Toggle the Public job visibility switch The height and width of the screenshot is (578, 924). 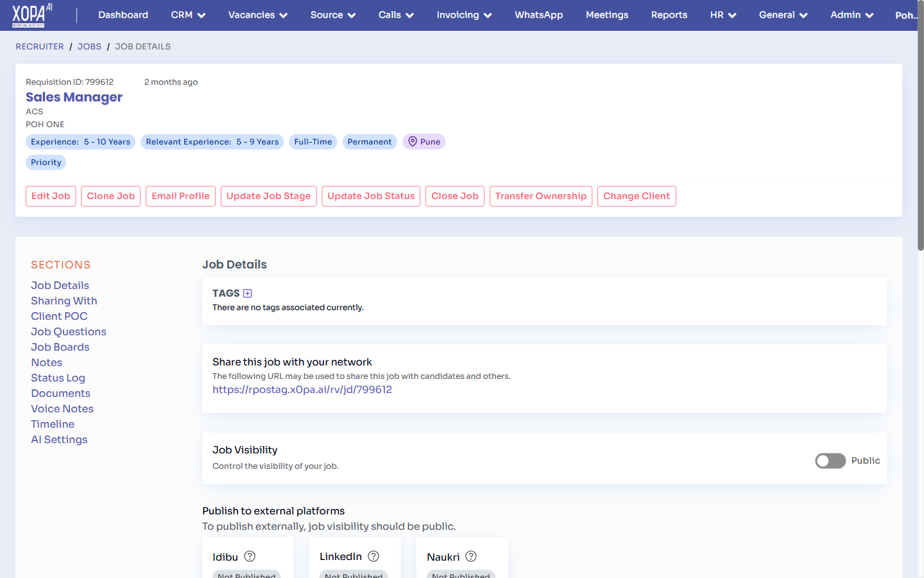(x=830, y=461)
